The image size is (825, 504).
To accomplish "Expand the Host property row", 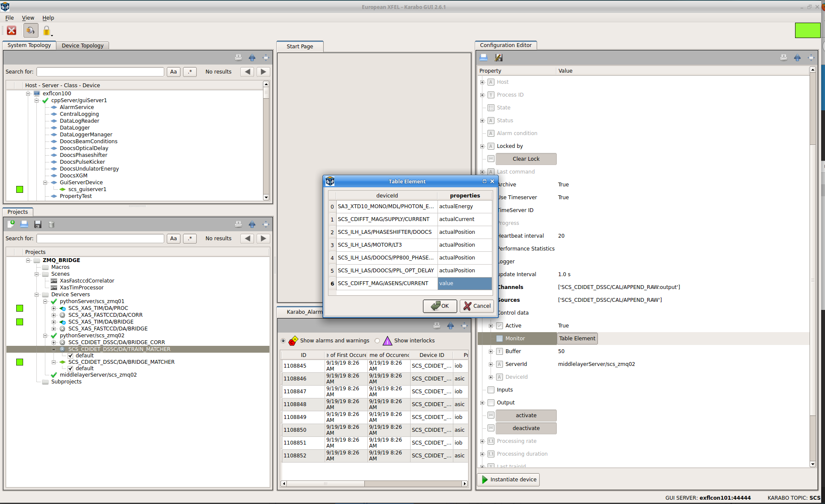I will click(x=482, y=82).
